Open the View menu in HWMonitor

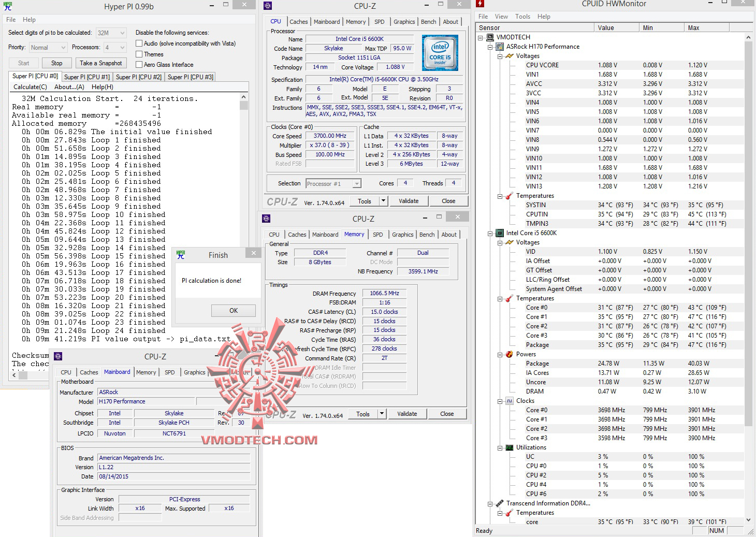(501, 17)
